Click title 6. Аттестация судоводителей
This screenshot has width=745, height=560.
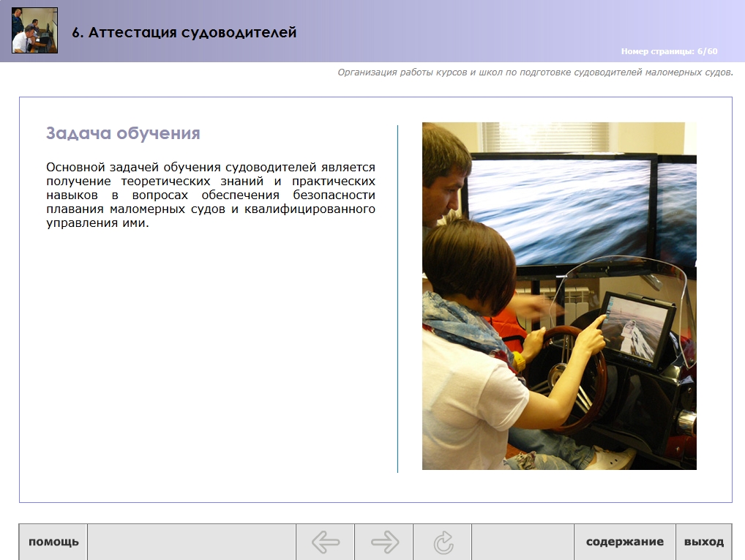pyautogui.click(x=184, y=32)
